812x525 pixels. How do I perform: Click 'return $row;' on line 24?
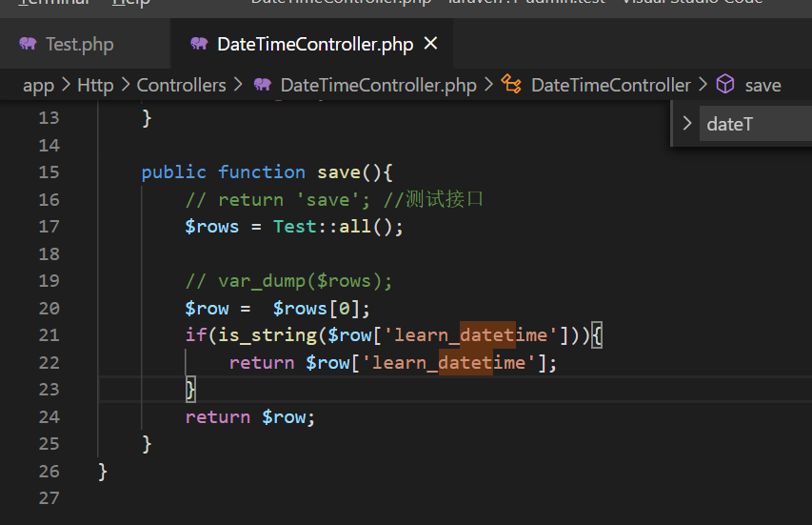249,417
